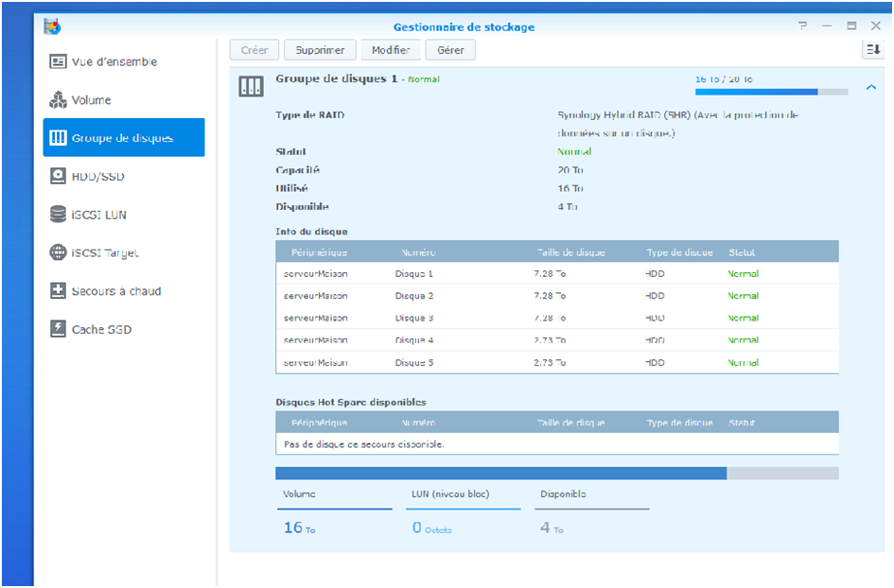The height and width of the screenshot is (588, 894).
Task: Click the HDD/SSD drive icon
Action: tap(58, 177)
